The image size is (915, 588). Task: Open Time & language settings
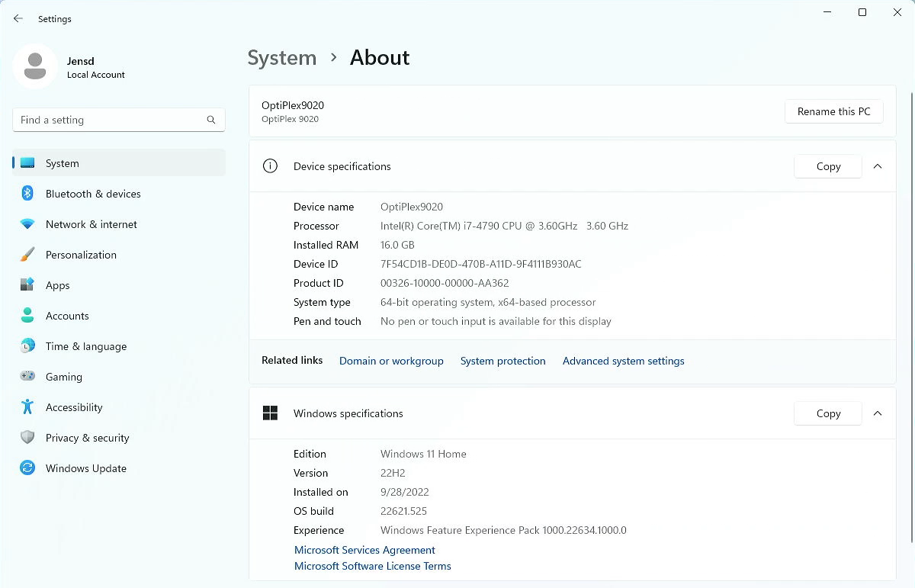[85, 346]
